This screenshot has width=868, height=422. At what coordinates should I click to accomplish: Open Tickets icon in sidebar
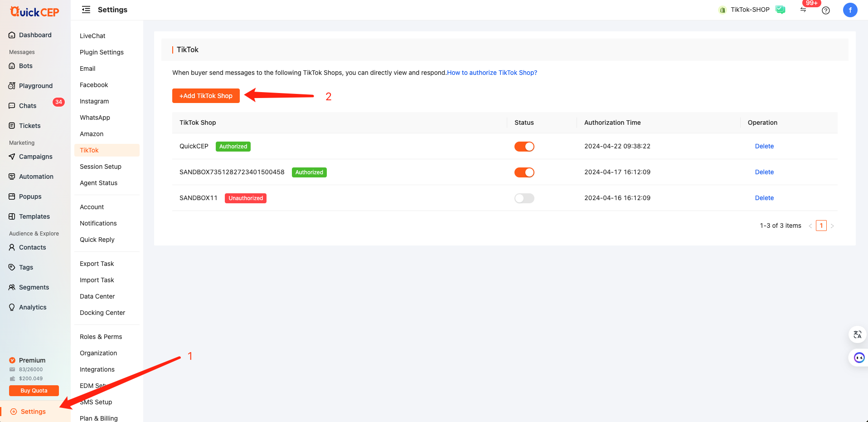click(x=12, y=126)
